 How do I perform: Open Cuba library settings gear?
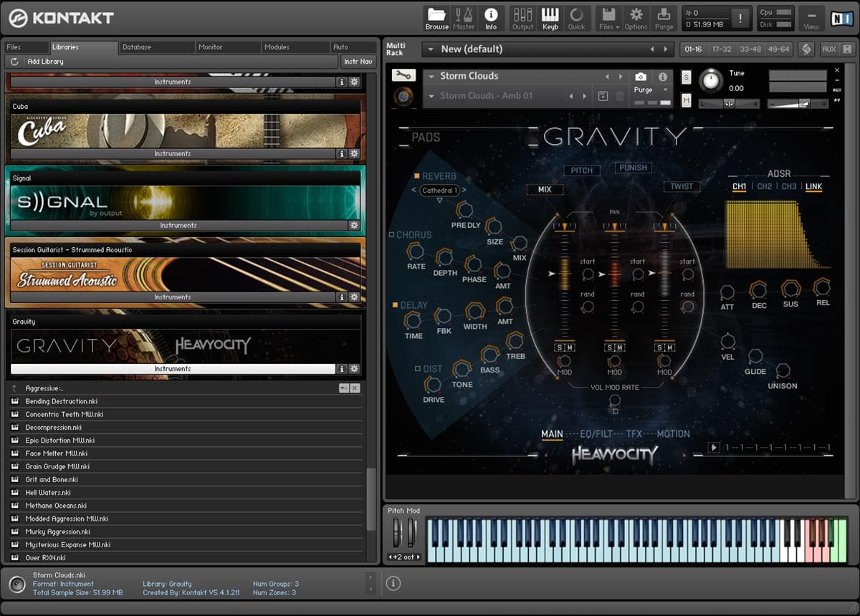tap(354, 154)
